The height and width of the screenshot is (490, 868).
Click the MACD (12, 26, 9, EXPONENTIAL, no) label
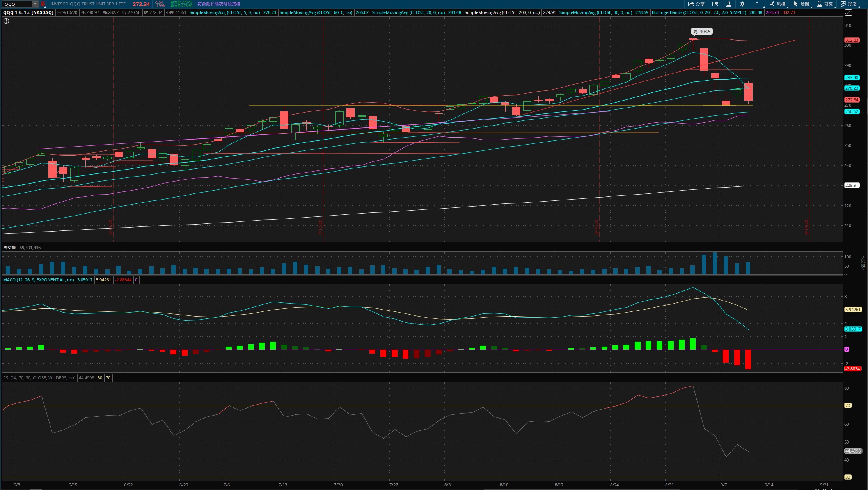39,280
